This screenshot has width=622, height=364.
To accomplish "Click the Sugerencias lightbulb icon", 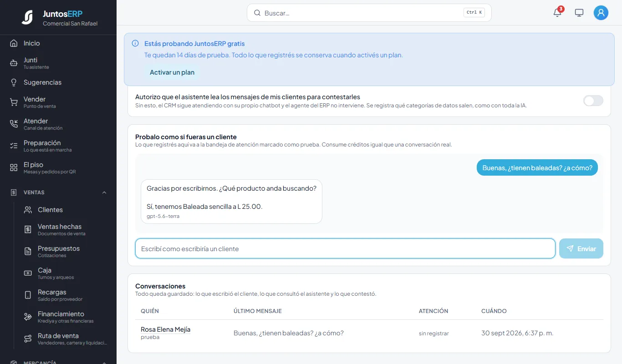I will point(14,82).
